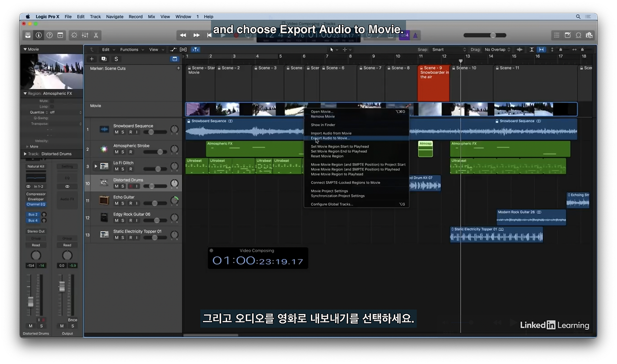Click the Bus 2 send button
The height and width of the screenshot is (364, 617).
point(33,215)
